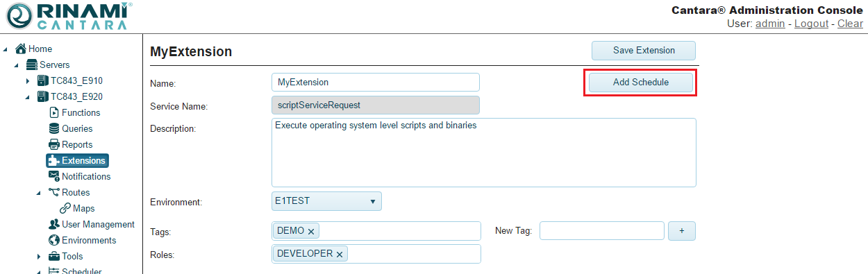
Task: Click the TC843_E920 server icon
Action: pyautogui.click(x=43, y=97)
